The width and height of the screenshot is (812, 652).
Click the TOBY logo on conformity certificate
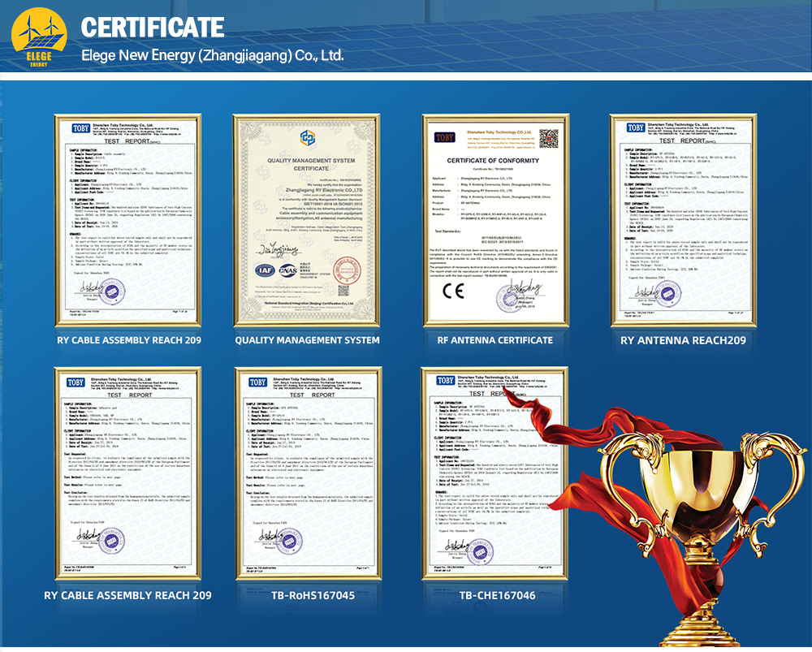(445, 137)
